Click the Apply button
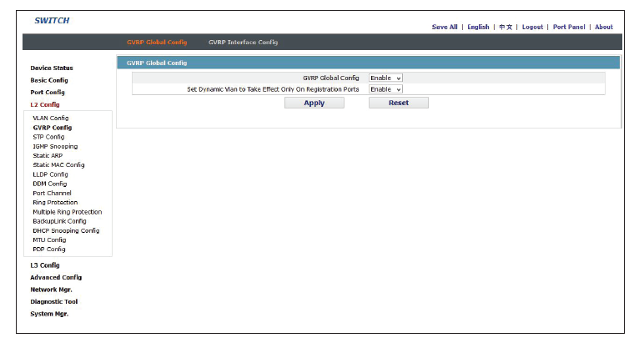 (314, 103)
